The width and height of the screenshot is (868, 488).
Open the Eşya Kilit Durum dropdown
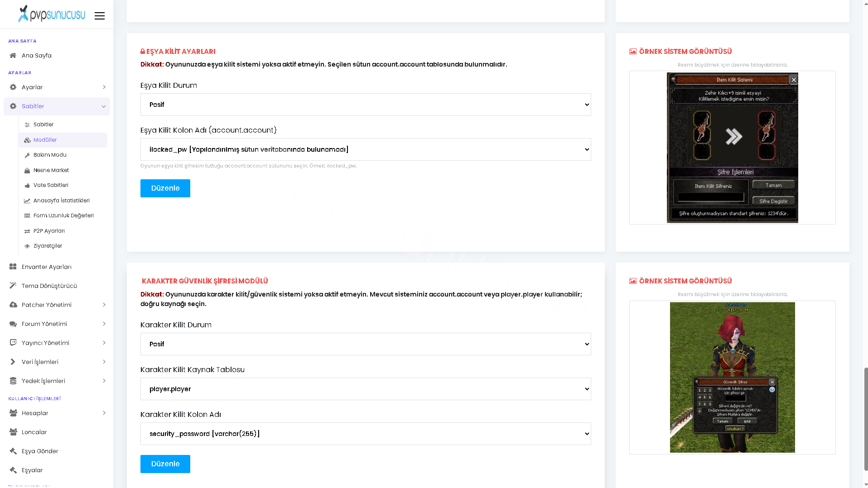click(366, 105)
